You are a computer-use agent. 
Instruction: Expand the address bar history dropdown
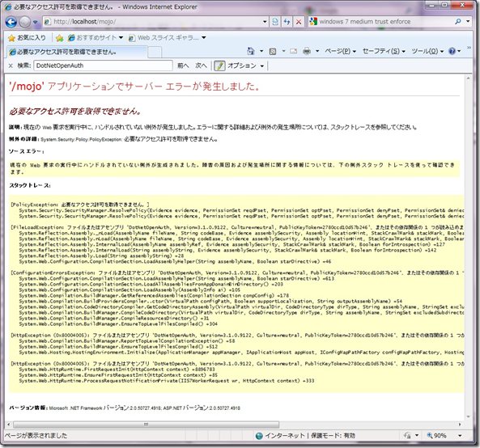click(265, 22)
